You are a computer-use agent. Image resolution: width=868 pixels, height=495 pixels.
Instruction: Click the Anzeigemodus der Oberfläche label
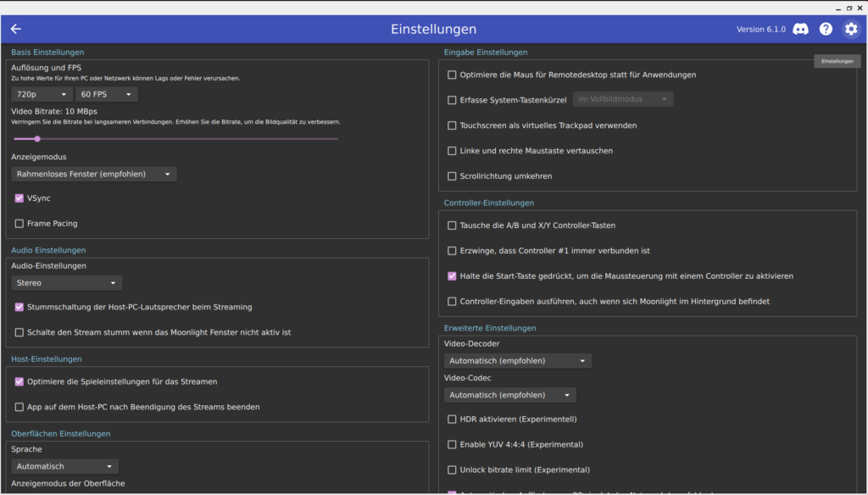point(68,483)
